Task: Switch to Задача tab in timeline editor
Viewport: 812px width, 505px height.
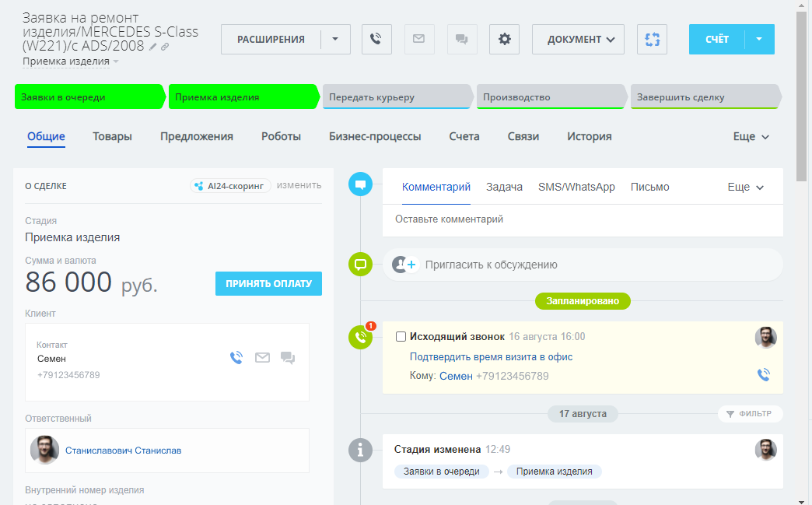Action: pos(505,187)
